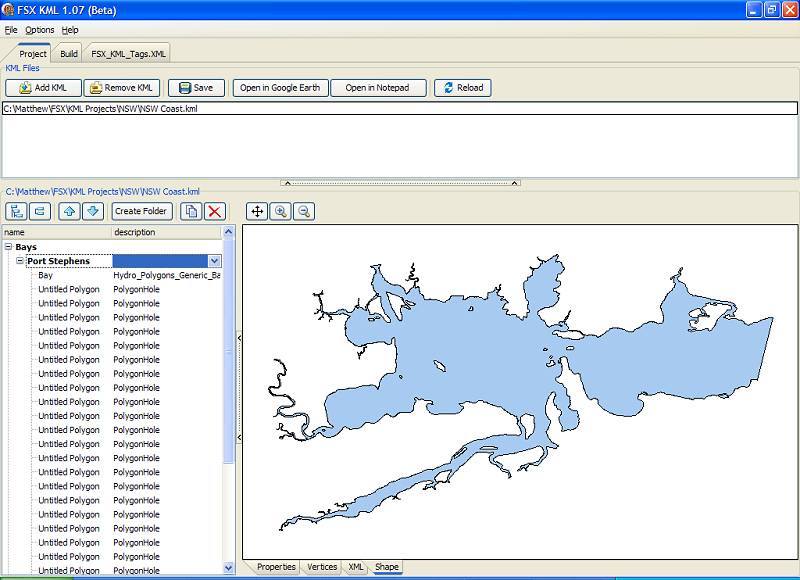Screen dimensions: 800x580
Task: Move item up with the up arrow
Action: pyautogui.click(x=69, y=211)
